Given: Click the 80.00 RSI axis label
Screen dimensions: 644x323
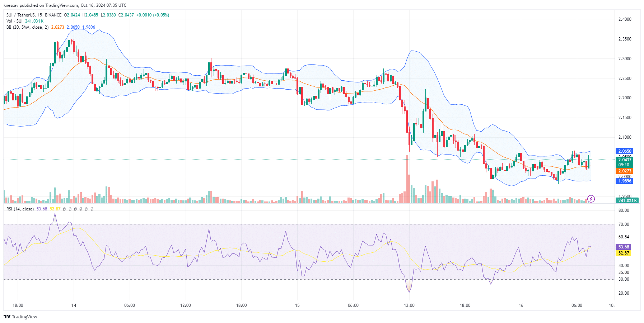Looking at the screenshot, I should (624, 210).
